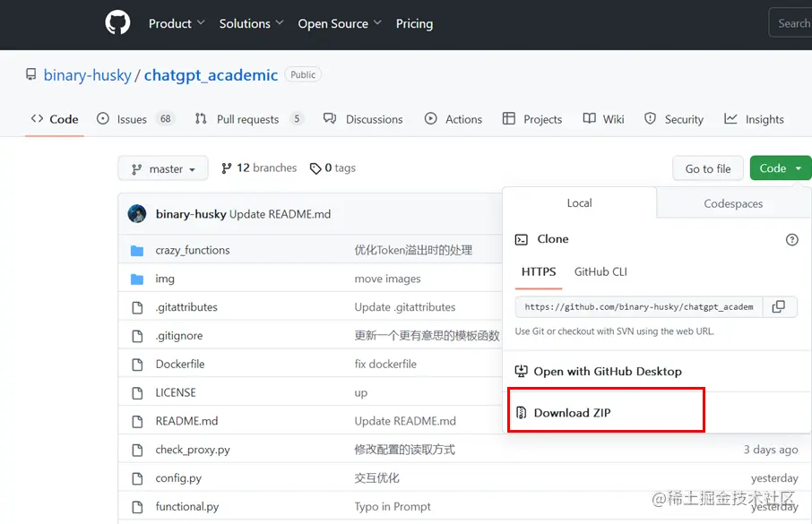812x524 pixels.
Task: Click the clone URL text field
Action: coord(638,306)
